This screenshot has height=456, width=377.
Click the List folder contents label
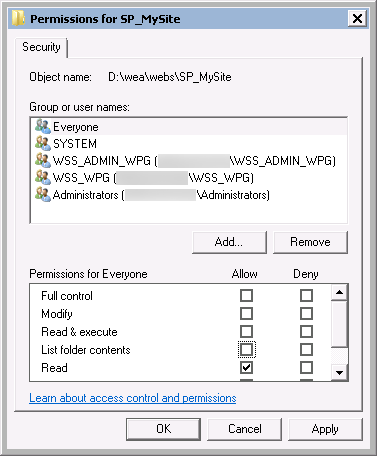pos(86,350)
